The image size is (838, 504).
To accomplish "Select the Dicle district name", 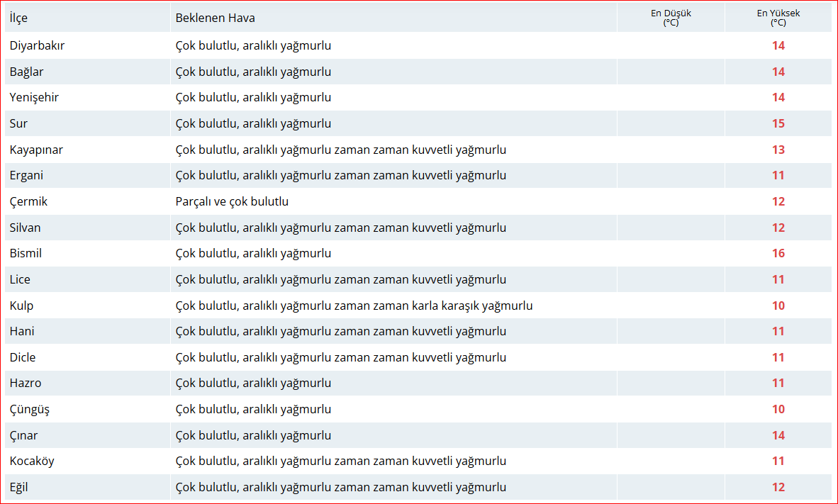I will point(23,357).
